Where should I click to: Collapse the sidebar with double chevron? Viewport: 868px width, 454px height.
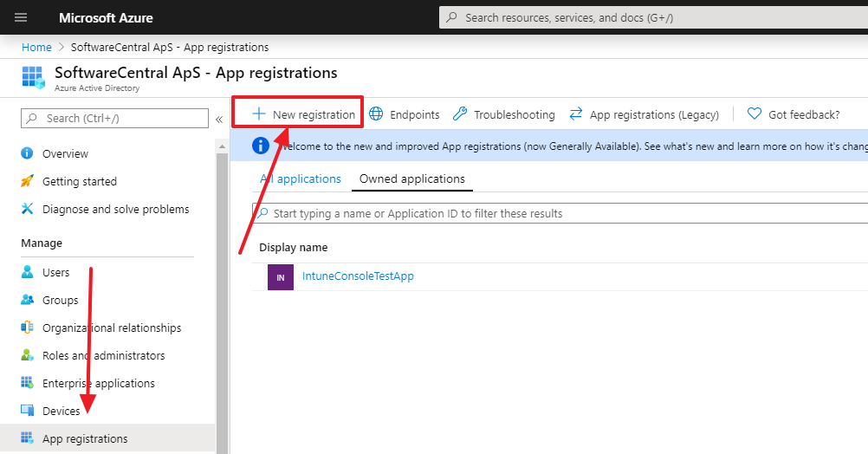(219, 119)
